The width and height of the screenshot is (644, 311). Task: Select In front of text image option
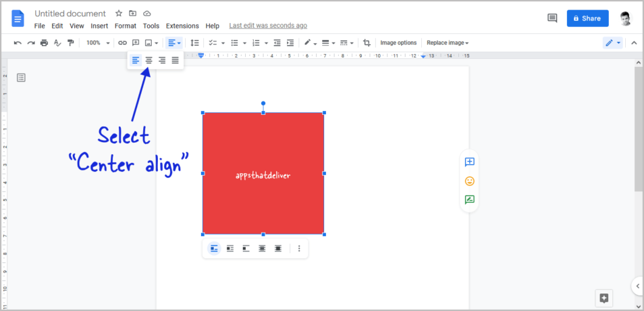click(x=278, y=249)
